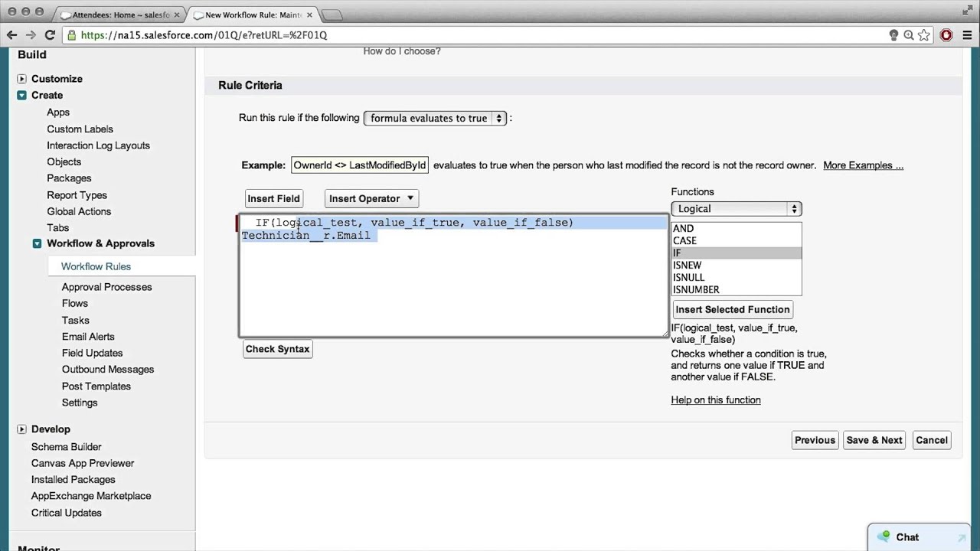Open Canvas App Previewer
Screen dimensions: 980x551
(83, 463)
